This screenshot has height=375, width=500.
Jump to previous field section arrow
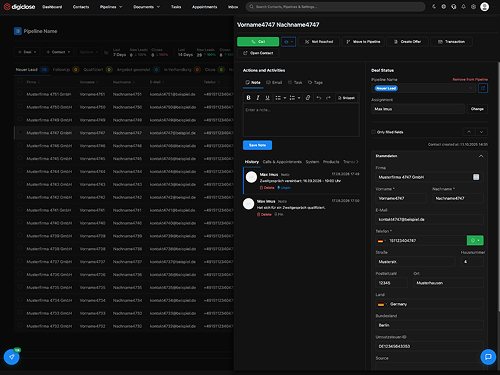click(469, 132)
